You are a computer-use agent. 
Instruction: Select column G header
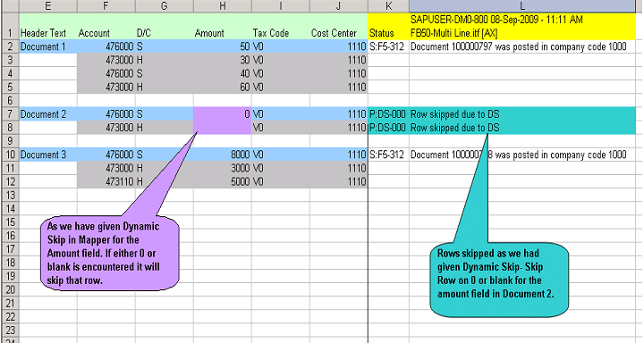pyautogui.click(x=165, y=5)
